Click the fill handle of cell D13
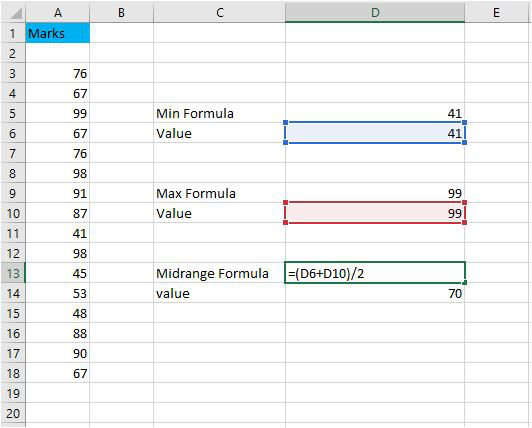Viewport: 532px width, 428px height. (x=464, y=282)
